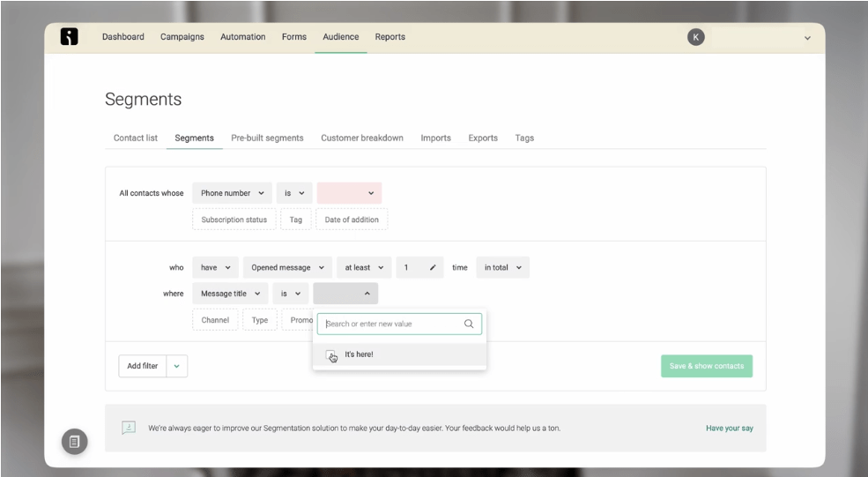Open the Message title dropdown
Screen dimensions: 868x477
coord(230,294)
